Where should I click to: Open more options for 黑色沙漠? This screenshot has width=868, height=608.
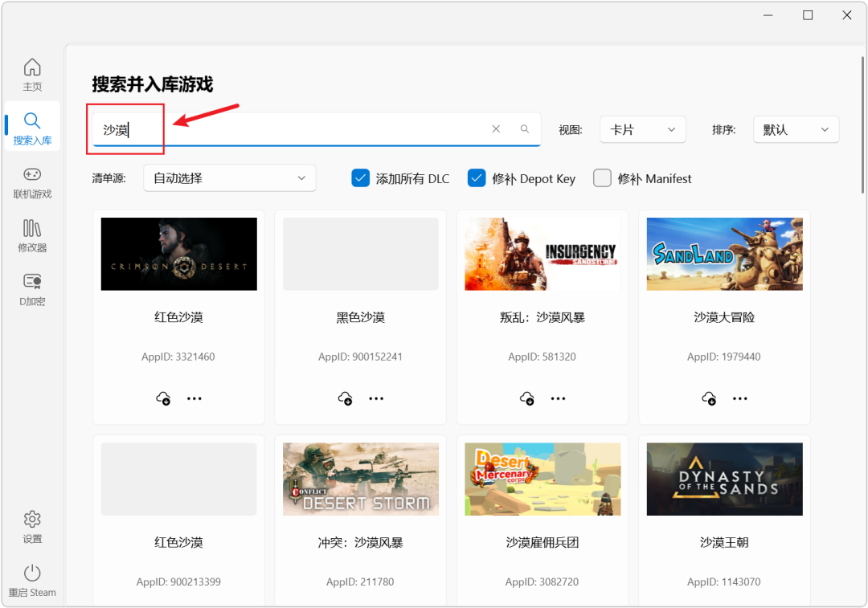[x=376, y=398]
